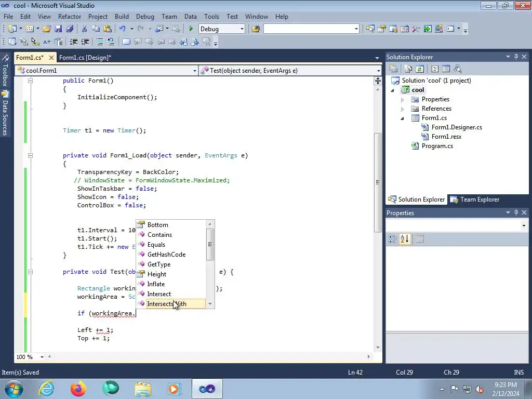The width and height of the screenshot is (532, 399).
Task: Expand the Properties tree node
Action: point(403,100)
